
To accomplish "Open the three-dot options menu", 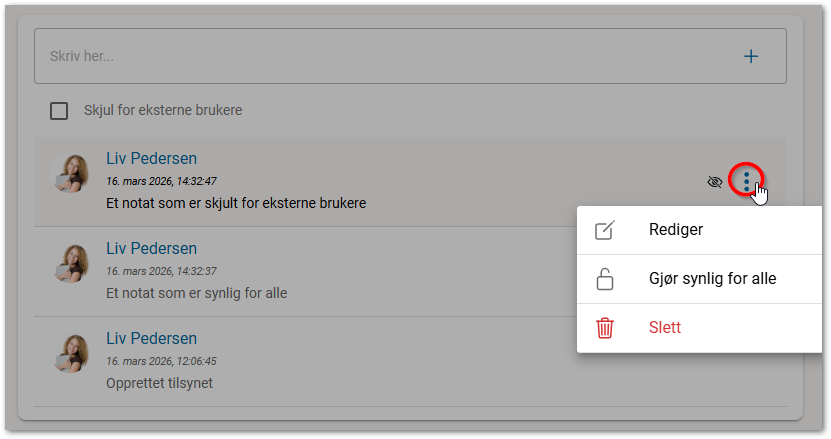I will (746, 181).
